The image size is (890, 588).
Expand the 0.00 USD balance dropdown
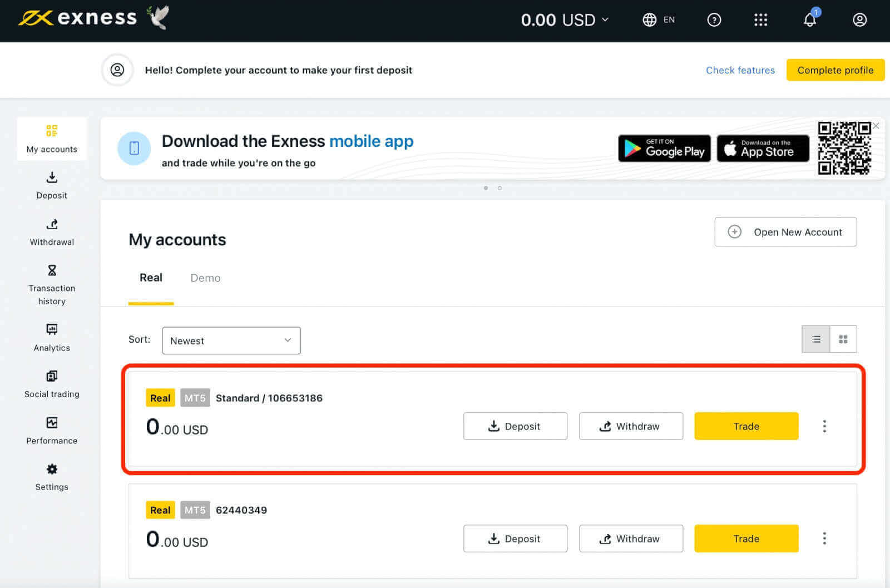[x=565, y=20]
